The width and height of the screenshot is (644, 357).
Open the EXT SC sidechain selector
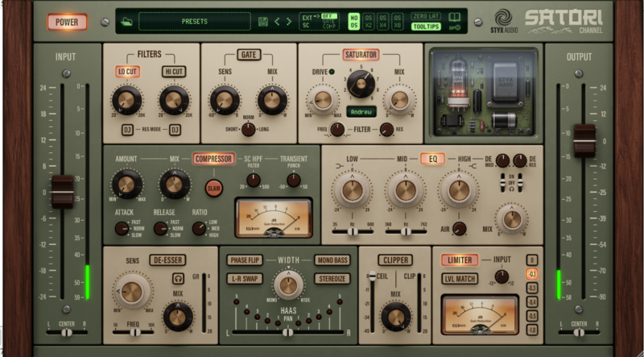pyautogui.click(x=318, y=22)
